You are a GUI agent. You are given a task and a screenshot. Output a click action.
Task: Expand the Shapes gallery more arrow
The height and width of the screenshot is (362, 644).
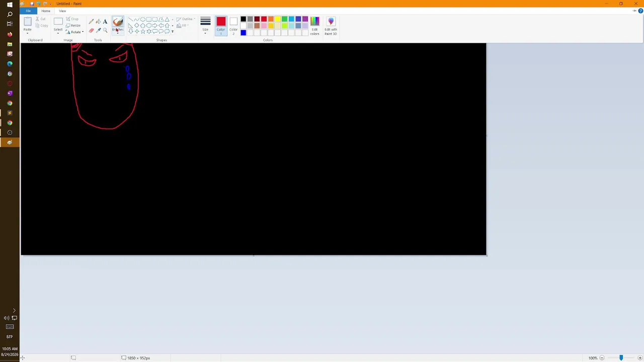click(173, 31)
